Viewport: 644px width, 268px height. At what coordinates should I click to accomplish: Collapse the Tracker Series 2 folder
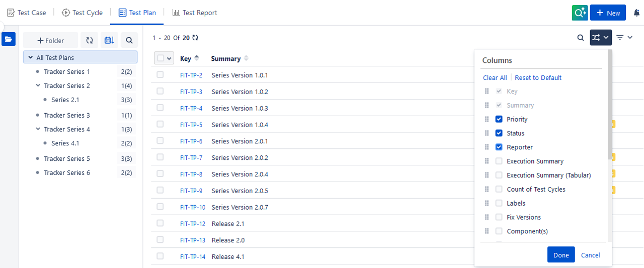38,86
